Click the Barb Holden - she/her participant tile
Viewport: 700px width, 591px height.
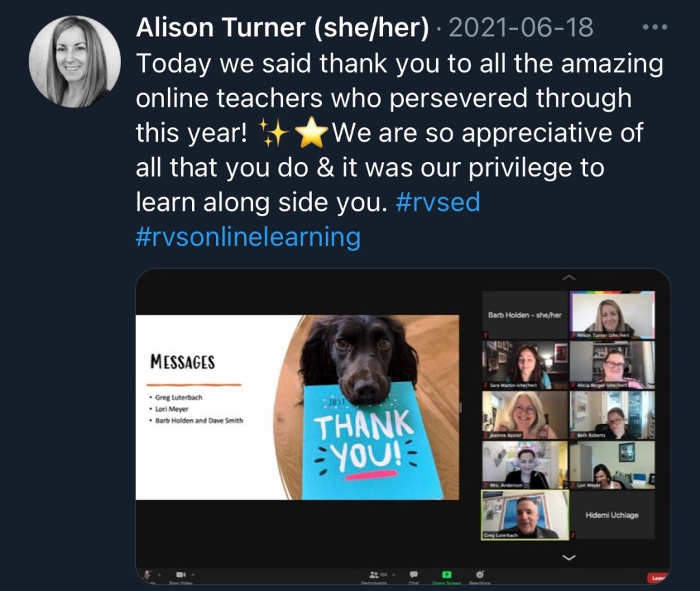[x=524, y=315]
